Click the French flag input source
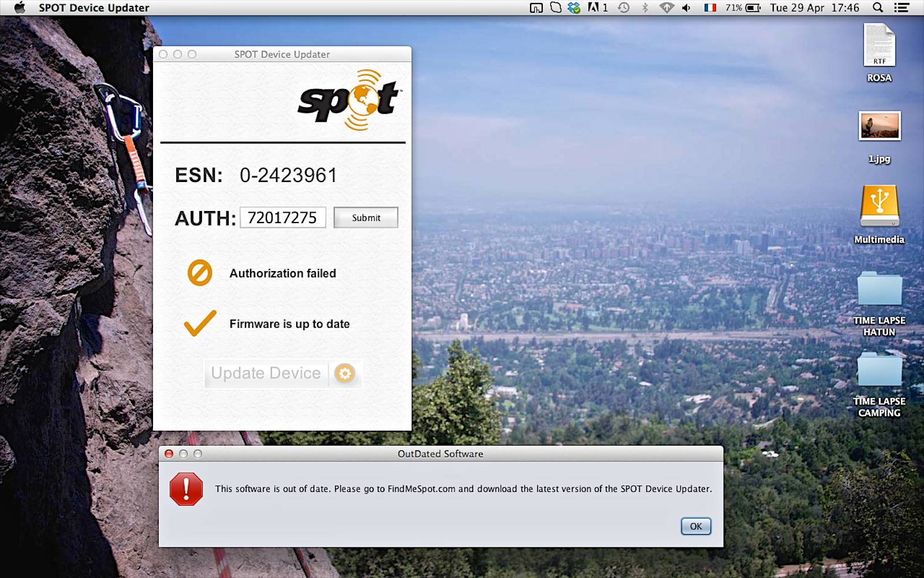This screenshot has height=578, width=924. point(710,8)
